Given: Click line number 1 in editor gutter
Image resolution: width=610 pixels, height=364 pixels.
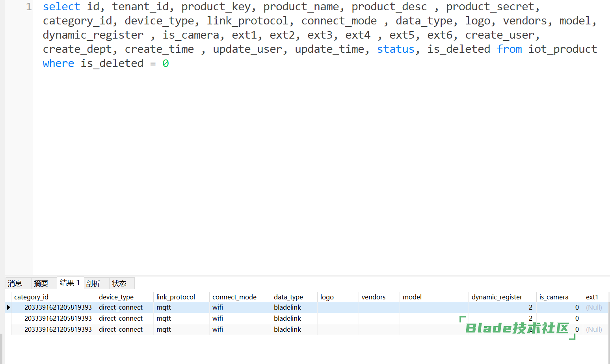Looking at the screenshot, I should click(29, 7).
